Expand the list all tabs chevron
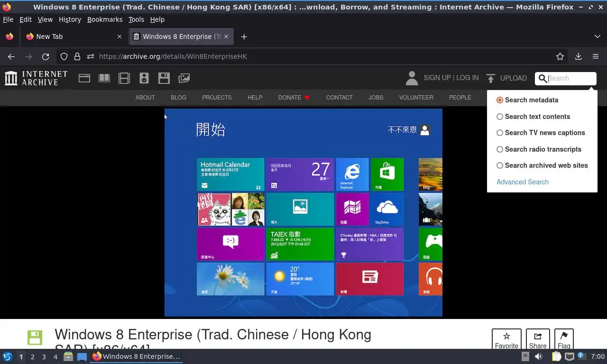This screenshot has height=364, width=607. click(x=597, y=36)
